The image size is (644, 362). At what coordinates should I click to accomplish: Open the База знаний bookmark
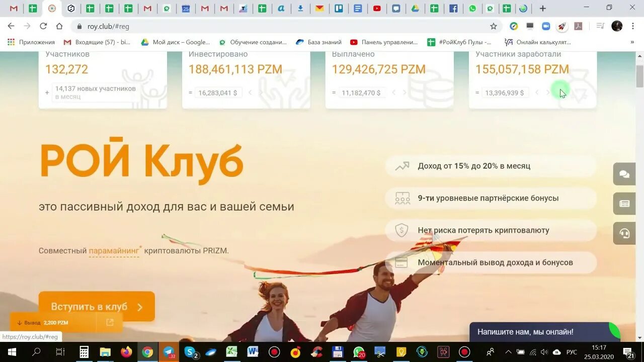[319, 42]
